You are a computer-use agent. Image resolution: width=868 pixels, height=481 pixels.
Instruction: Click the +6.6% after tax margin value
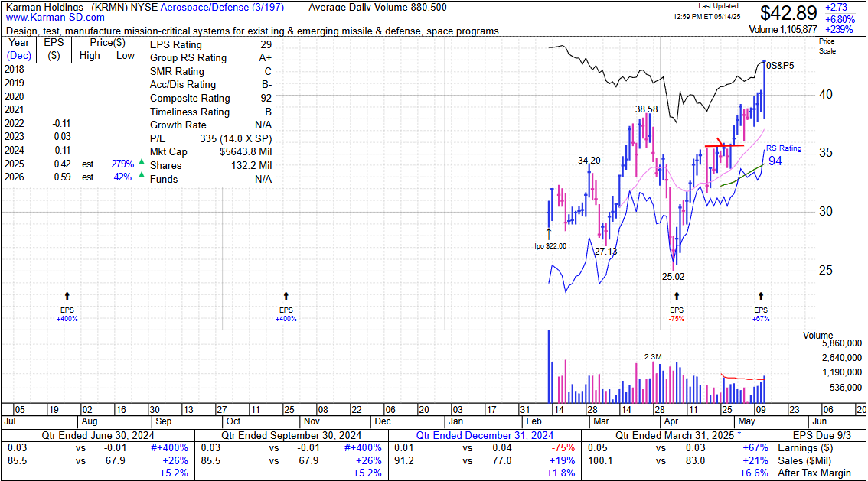coord(754,473)
